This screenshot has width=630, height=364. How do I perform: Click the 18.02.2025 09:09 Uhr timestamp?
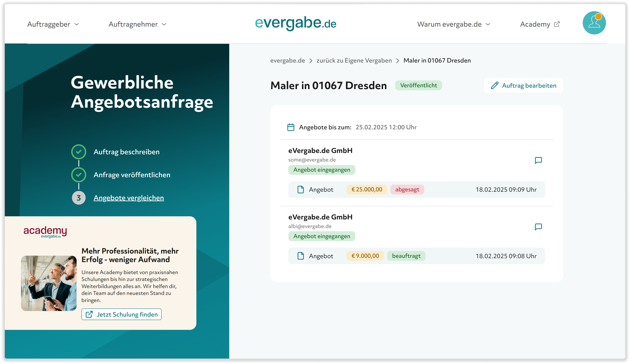pyautogui.click(x=506, y=190)
